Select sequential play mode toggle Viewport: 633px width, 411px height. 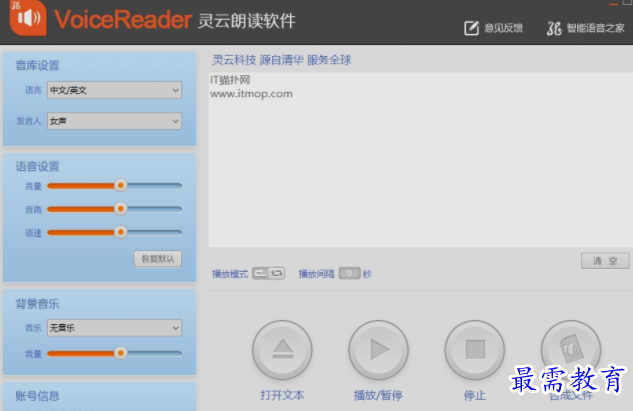point(260,273)
